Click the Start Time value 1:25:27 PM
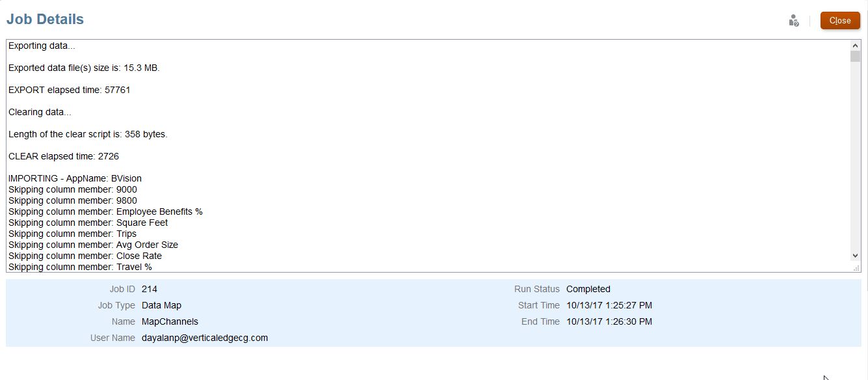This screenshot has height=380, width=868. tap(609, 305)
